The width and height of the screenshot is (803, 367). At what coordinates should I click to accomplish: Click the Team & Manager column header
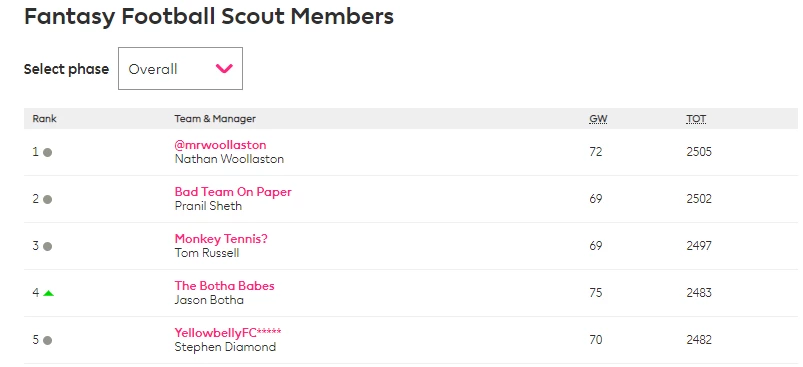tap(215, 119)
